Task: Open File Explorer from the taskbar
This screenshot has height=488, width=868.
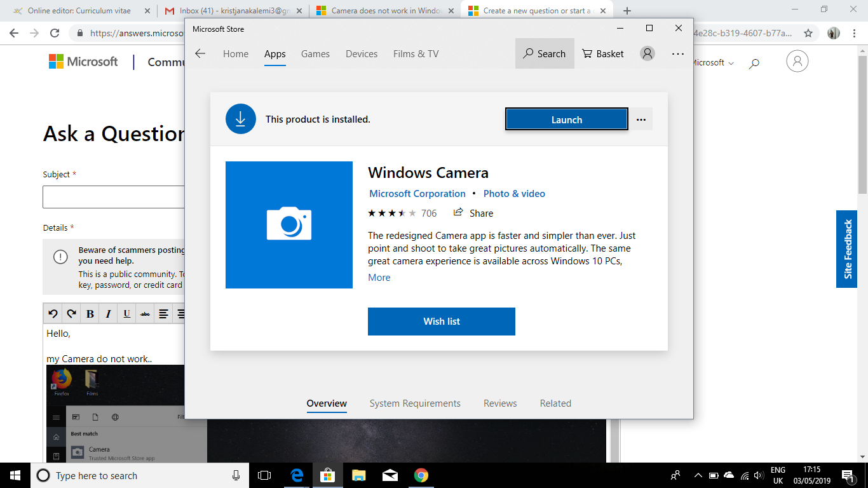Action: coord(358,475)
